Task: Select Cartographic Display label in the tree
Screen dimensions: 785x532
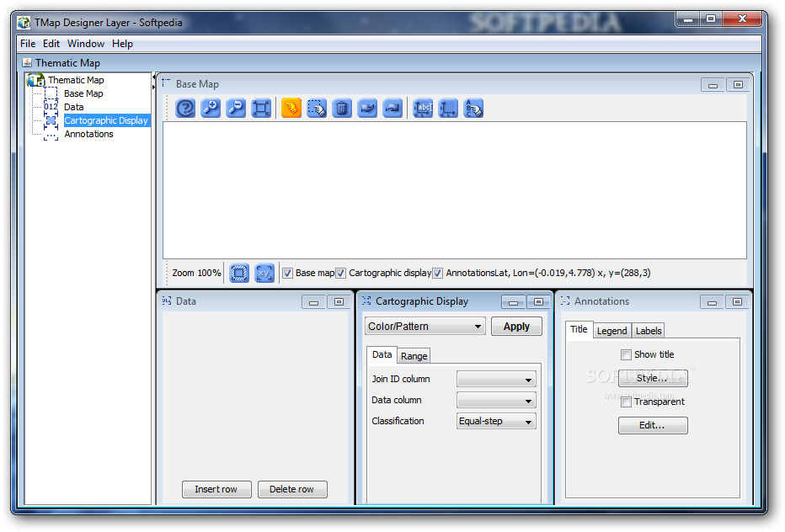Action: [x=106, y=120]
